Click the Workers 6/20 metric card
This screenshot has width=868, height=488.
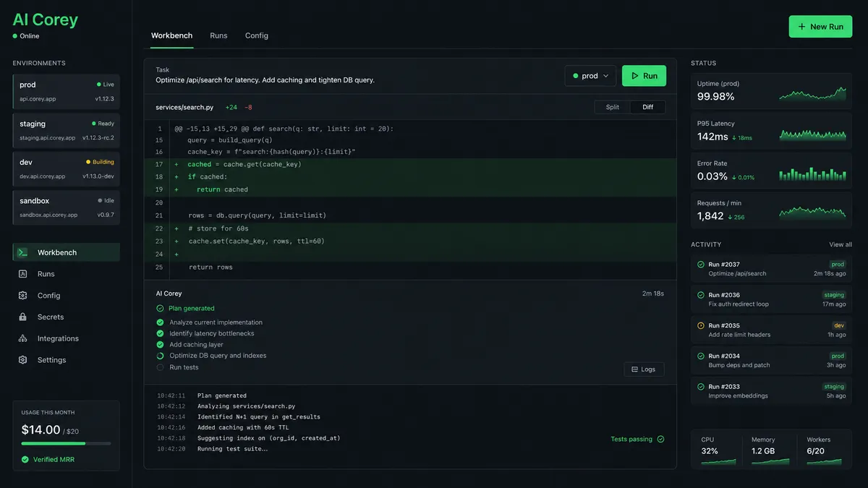[x=825, y=450]
